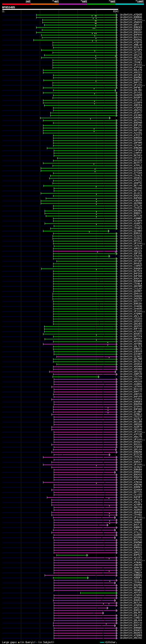The image size is (146, 644).
Task: Click the red ~20% identity legend swatch
Action: pyautogui.click(x=16, y=4)
